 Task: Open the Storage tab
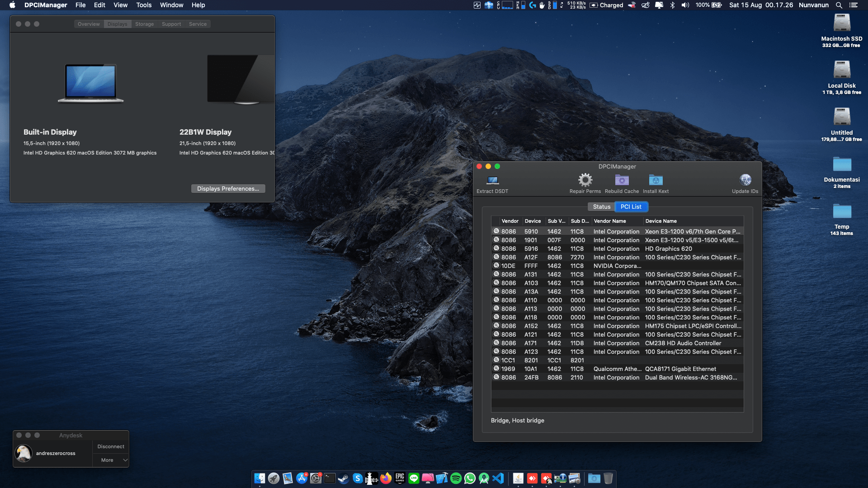click(x=144, y=24)
